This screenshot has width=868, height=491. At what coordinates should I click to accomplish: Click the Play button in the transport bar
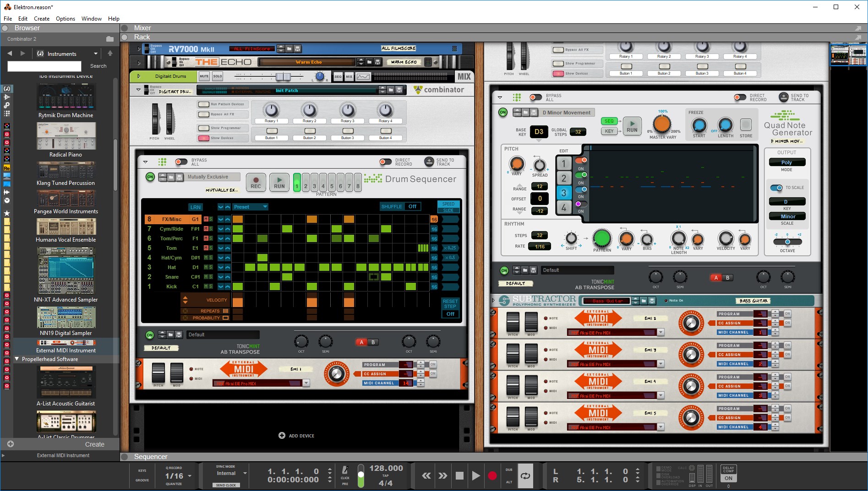click(x=476, y=476)
